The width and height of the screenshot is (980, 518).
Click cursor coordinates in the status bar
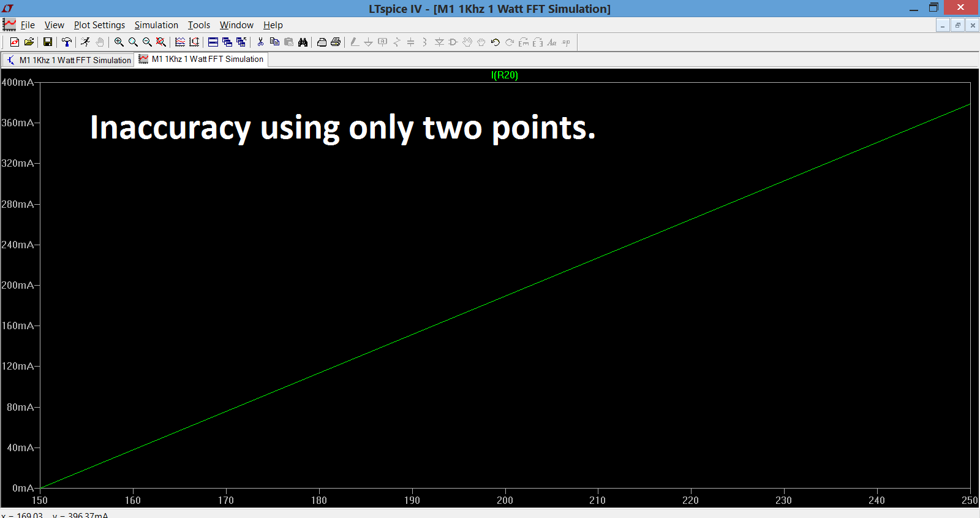[x=55, y=515]
